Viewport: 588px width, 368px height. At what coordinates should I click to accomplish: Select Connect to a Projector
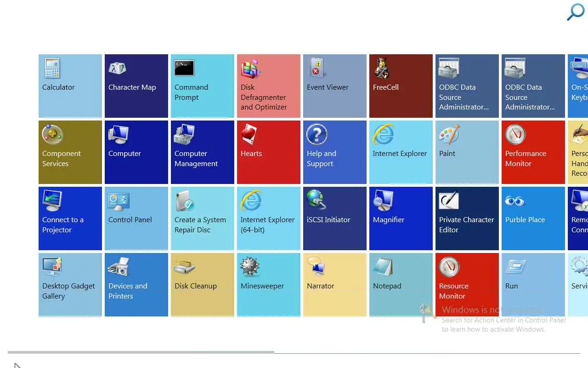click(x=70, y=218)
